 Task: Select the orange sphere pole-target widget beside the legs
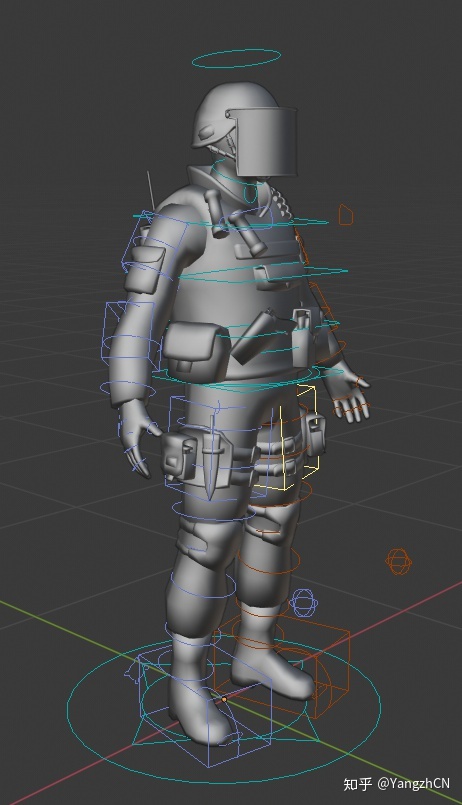click(x=399, y=561)
